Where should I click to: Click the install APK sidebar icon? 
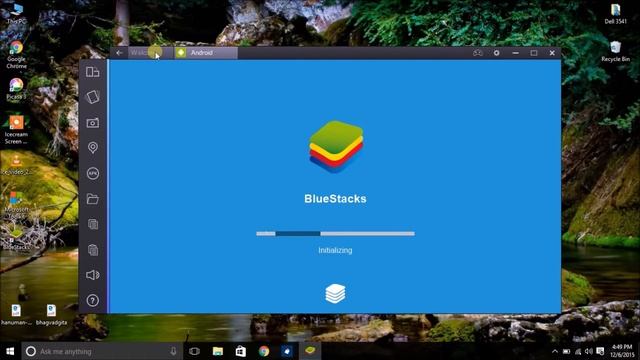[93, 173]
